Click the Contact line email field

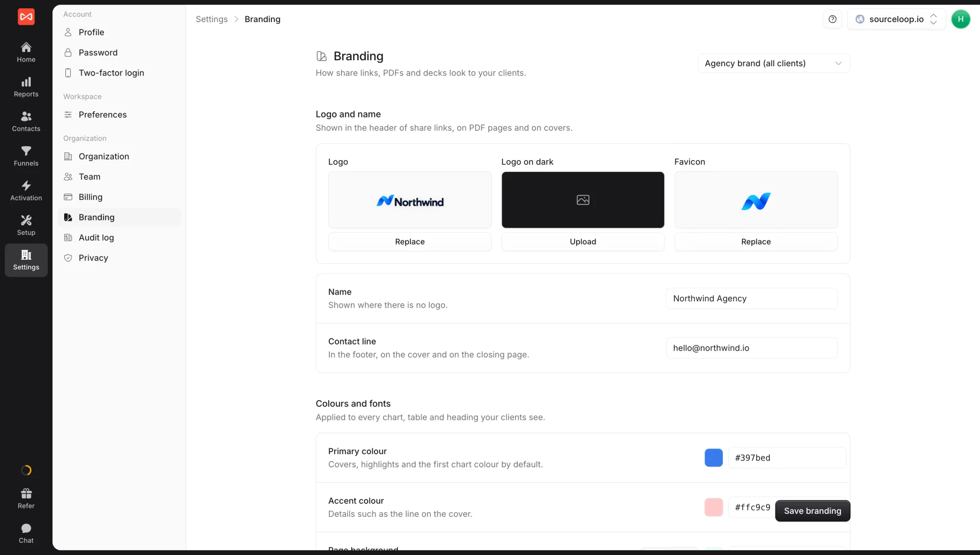click(752, 348)
